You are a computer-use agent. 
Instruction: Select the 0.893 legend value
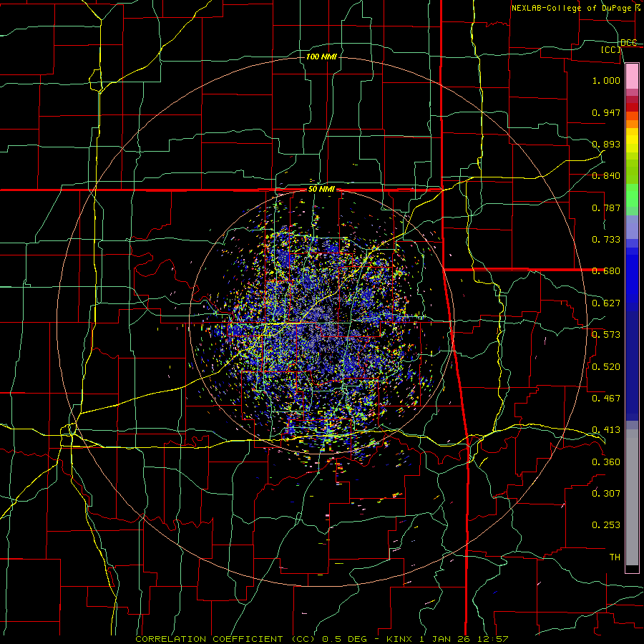tap(606, 144)
